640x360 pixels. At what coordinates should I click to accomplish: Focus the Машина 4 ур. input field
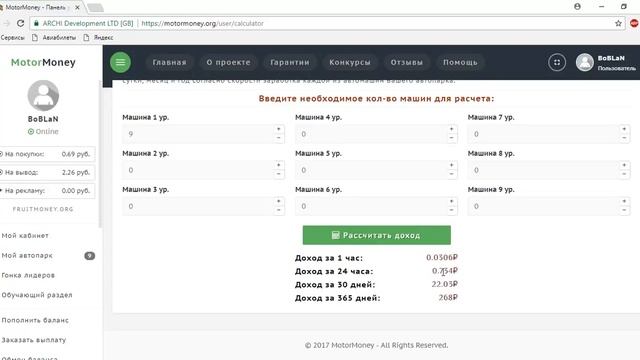pyautogui.click(x=371, y=134)
